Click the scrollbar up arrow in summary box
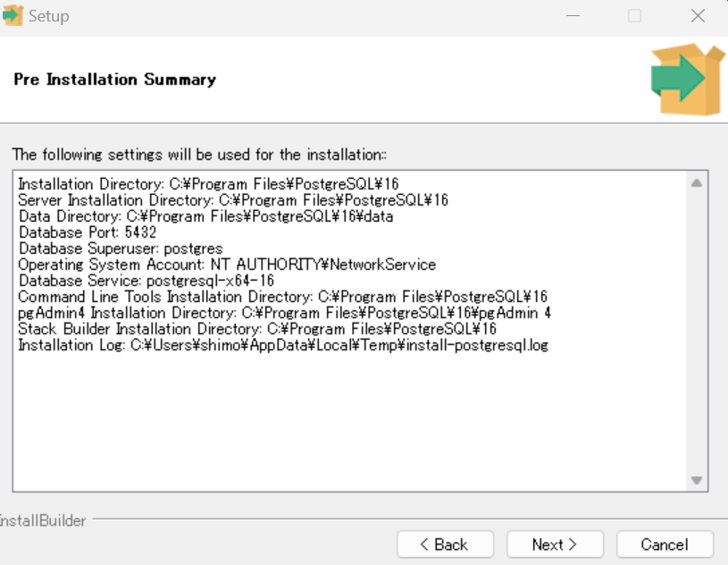This screenshot has width=728, height=565. point(697,183)
